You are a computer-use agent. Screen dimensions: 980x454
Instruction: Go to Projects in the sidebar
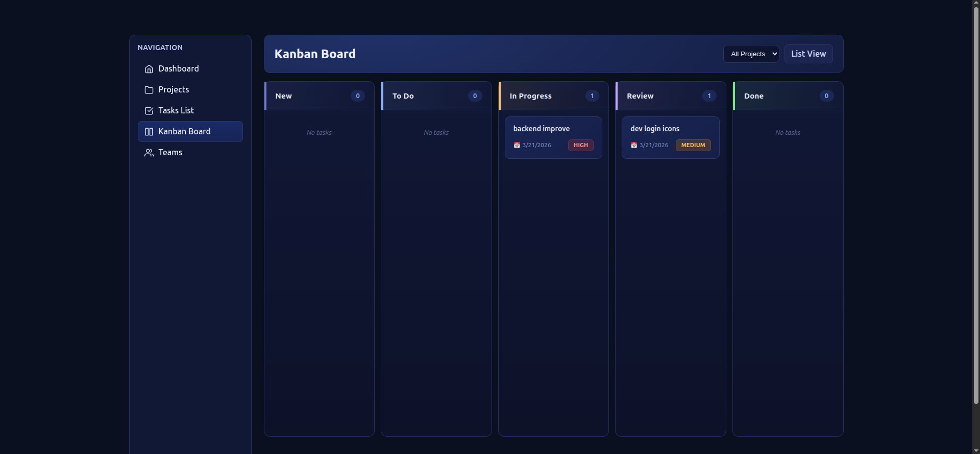[x=190, y=90]
